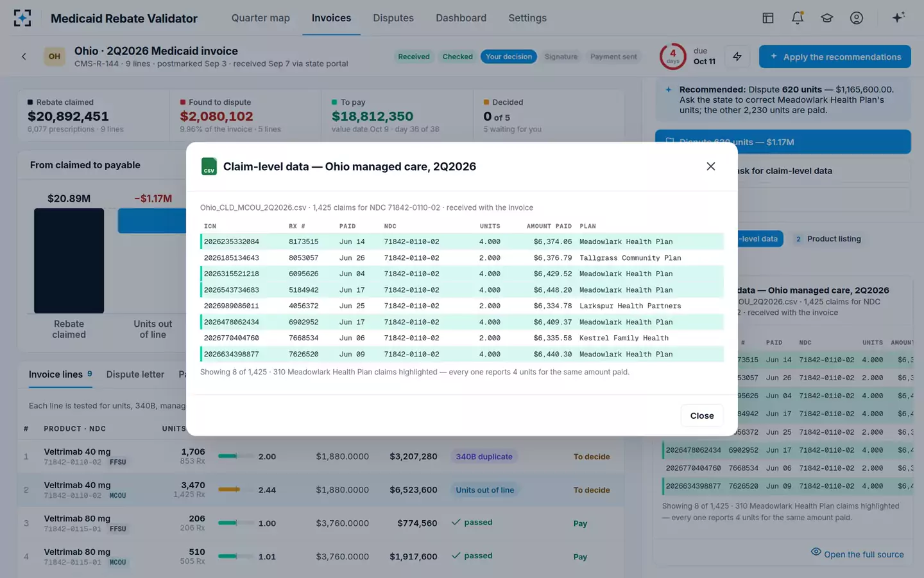
Task: Open the Product listing source tab
Action: click(x=828, y=239)
